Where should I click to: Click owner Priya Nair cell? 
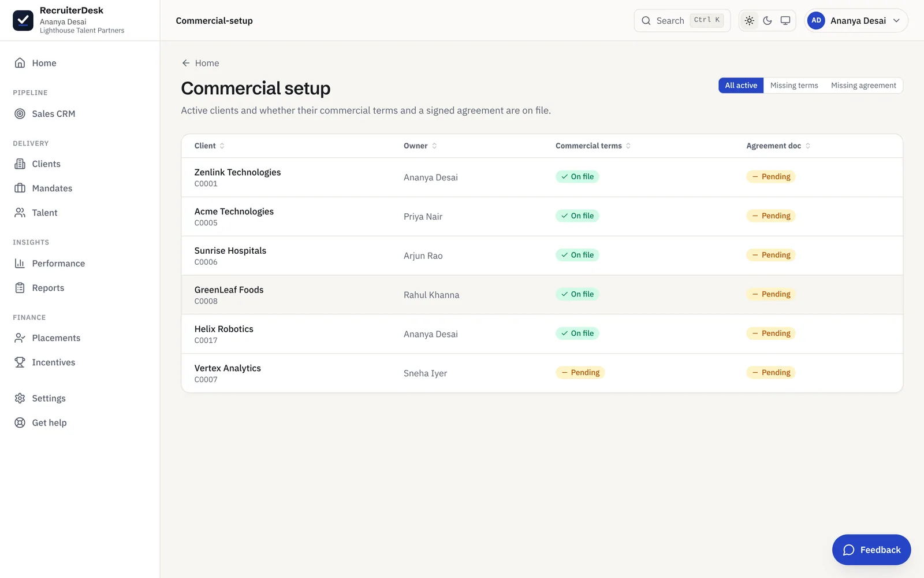coord(423,217)
